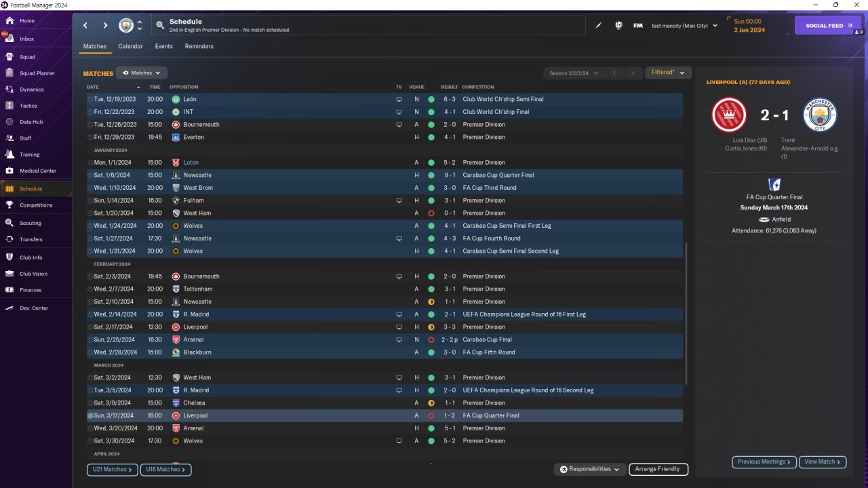Open the Matches view dropdown

click(142, 73)
